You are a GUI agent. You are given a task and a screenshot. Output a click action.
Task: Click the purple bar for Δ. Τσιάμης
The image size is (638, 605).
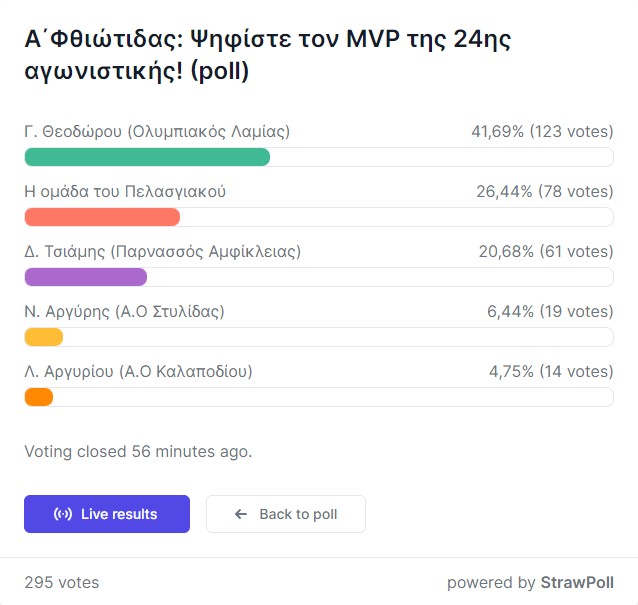[x=86, y=277]
